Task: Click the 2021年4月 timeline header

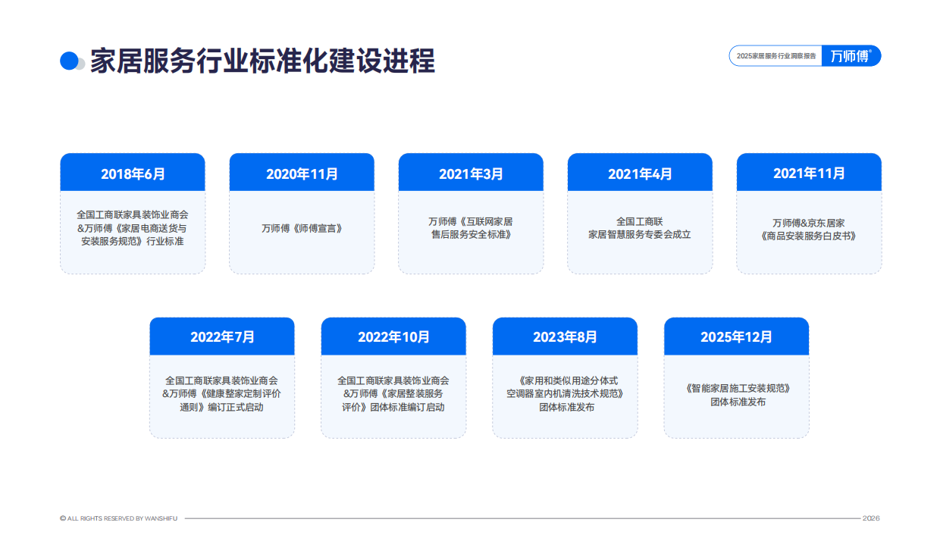Action: (x=639, y=172)
